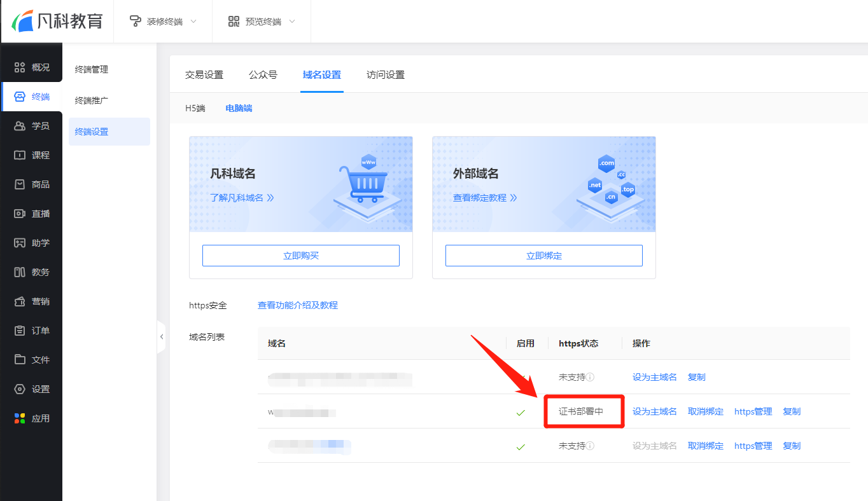Expand the 预览终端 dropdown
Image resolution: width=868 pixels, height=501 pixels.
point(262,22)
